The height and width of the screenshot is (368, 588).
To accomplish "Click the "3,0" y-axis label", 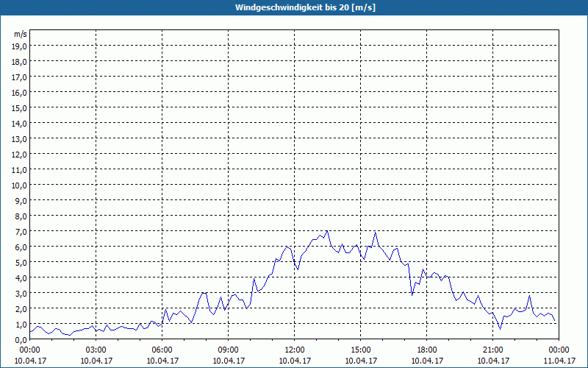I will (x=21, y=293).
